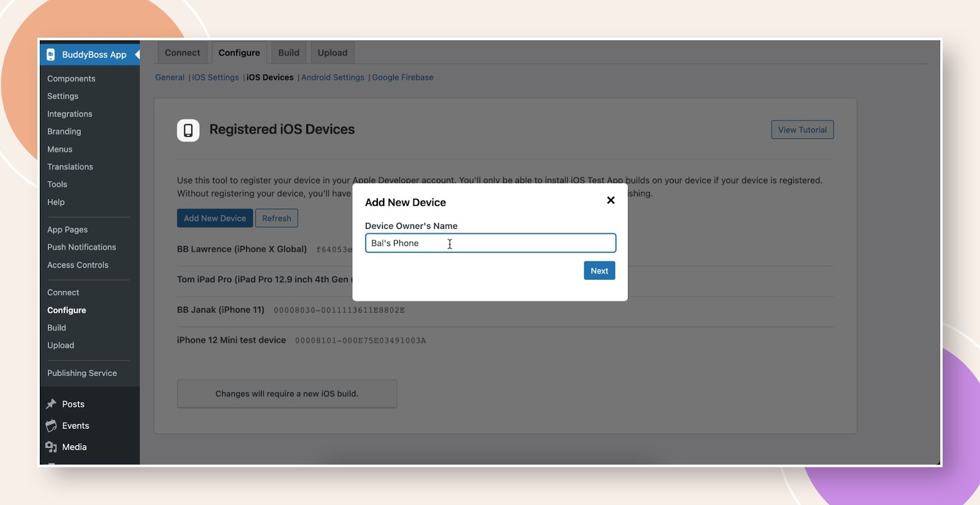Open Posts in the sidebar
Viewport: 980px width, 505px height.
(x=73, y=404)
